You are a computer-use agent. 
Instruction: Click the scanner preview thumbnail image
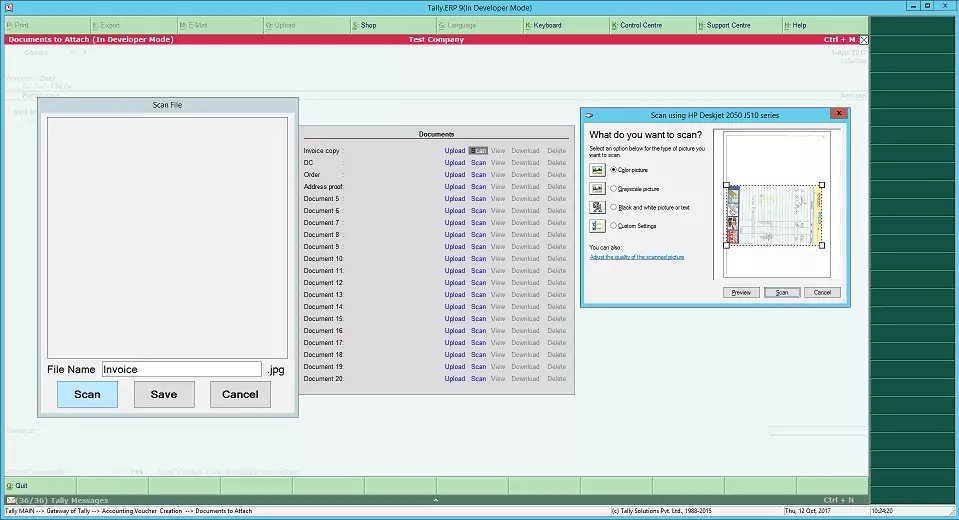pos(774,215)
